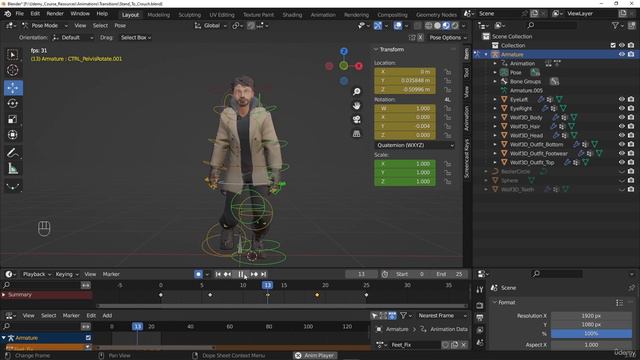Open Quaternion (WXYZ) rotation mode dropdown
This screenshot has width=640, height=360.
pos(415,145)
